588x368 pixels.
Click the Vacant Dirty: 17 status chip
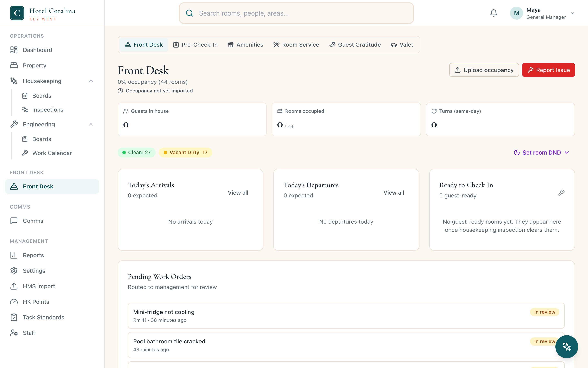coord(185,153)
